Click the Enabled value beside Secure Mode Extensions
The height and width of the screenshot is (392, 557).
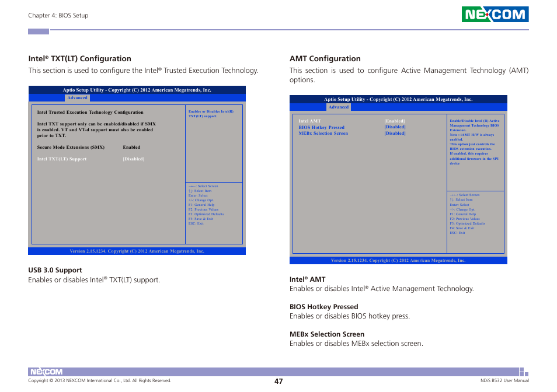pyautogui.click(x=131, y=147)
